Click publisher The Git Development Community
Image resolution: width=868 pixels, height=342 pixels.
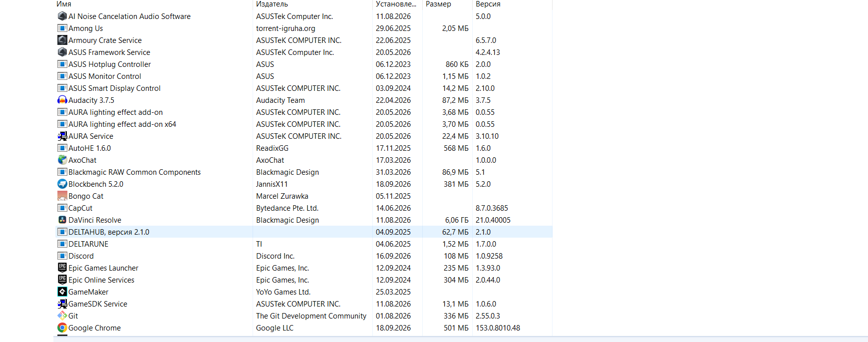tap(311, 316)
